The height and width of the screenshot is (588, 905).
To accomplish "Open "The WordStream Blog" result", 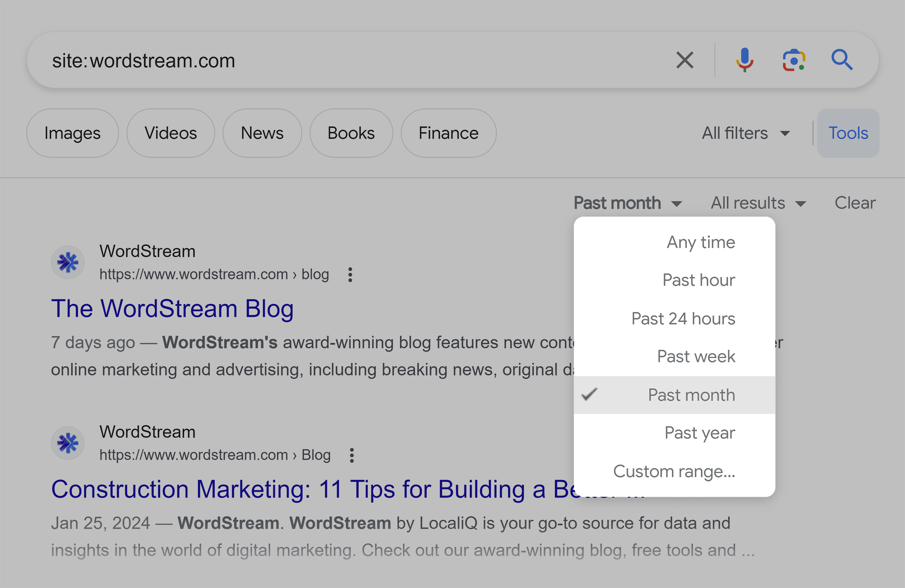I will coord(173,308).
